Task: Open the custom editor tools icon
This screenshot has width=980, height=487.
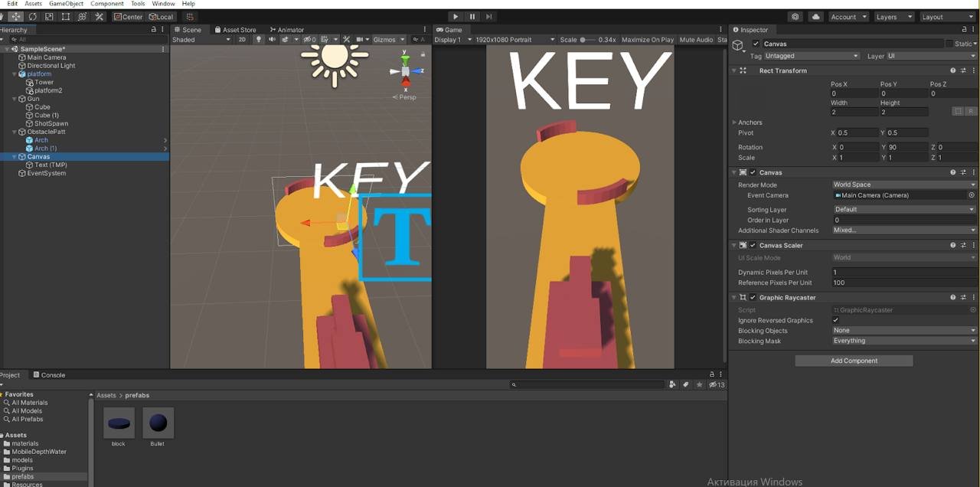Action: 100,17
